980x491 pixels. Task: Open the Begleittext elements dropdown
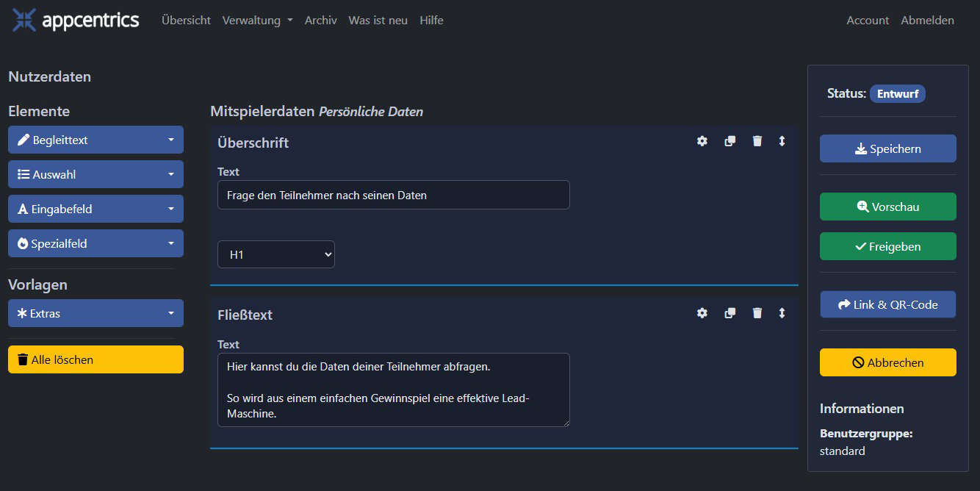click(96, 140)
